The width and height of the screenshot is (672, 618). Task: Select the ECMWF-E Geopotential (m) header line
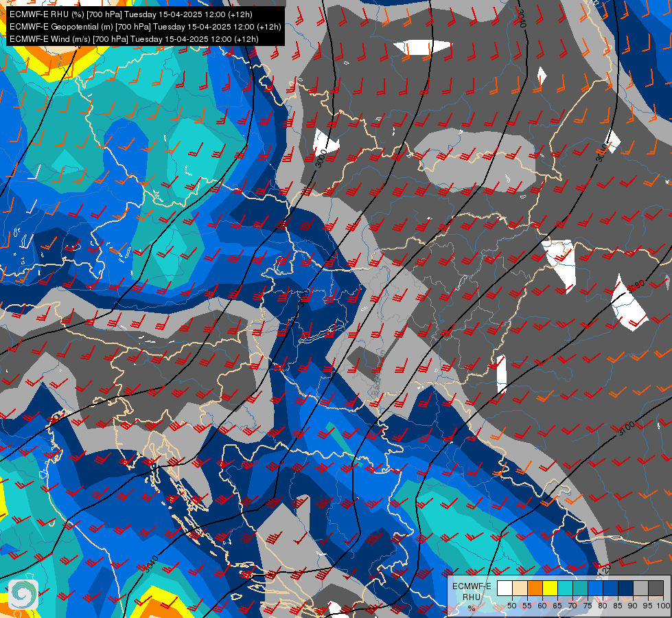(x=146, y=27)
